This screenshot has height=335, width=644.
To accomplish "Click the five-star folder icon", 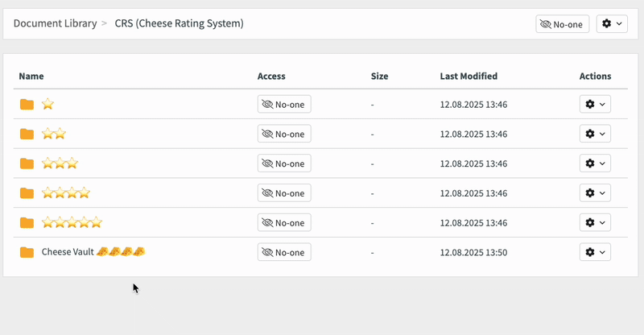I will click(x=27, y=222).
